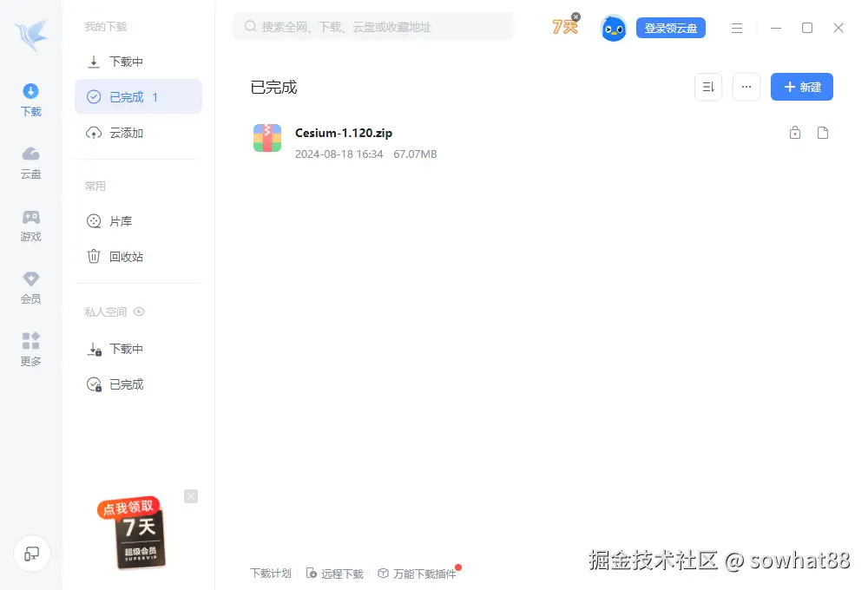This screenshot has height=590, width=868.
Task: Open 远程下载 remote download
Action: point(335,574)
